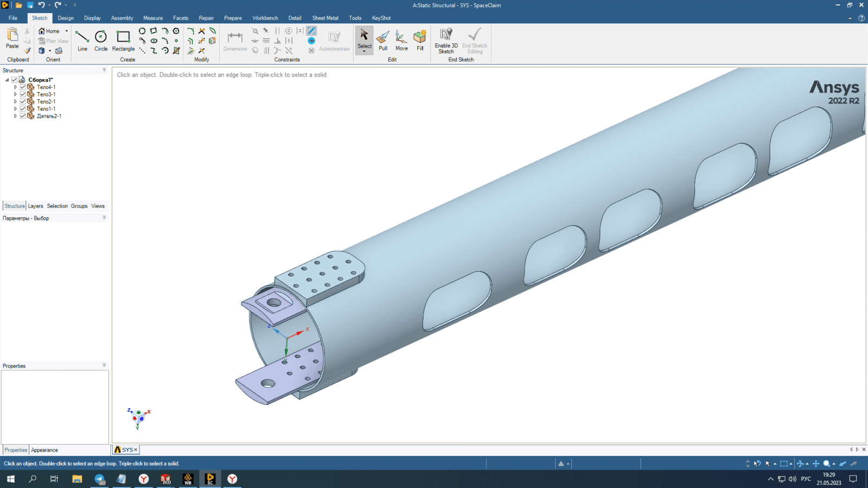This screenshot has height=488, width=868.
Task: Select the Circle sketch tool
Action: [x=101, y=40]
